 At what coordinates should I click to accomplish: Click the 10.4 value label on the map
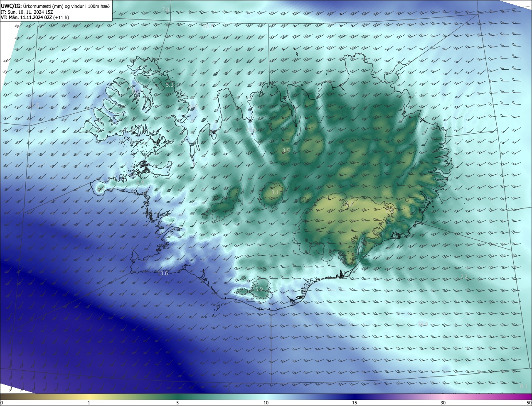coord(423,323)
